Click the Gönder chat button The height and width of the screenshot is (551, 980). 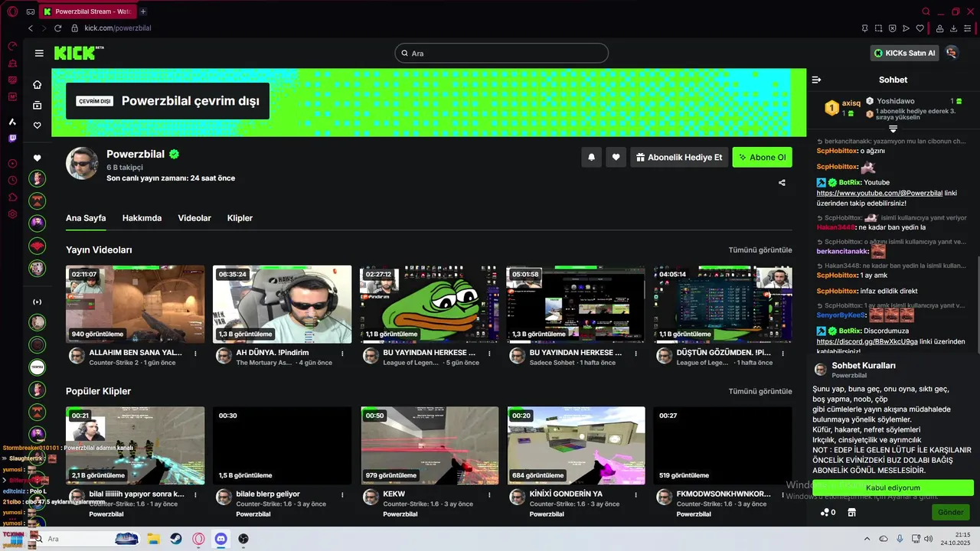pyautogui.click(x=950, y=512)
